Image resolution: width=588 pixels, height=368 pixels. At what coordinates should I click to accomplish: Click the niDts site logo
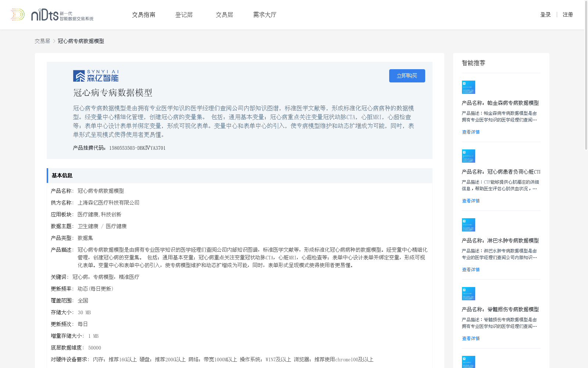pos(52,15)
